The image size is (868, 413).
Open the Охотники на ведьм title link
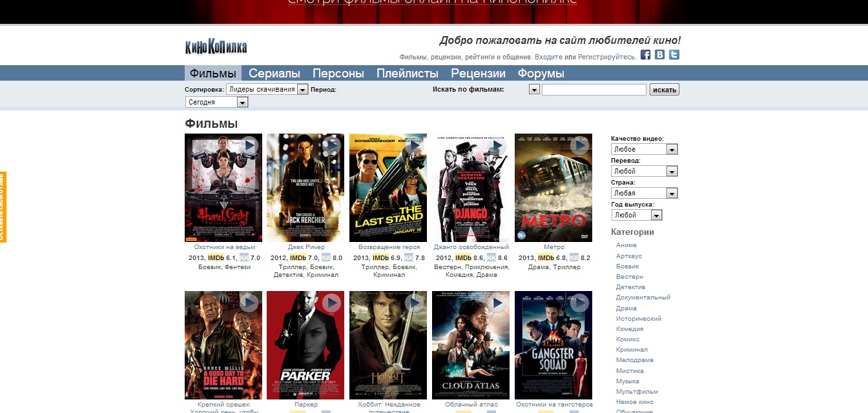tap(224, 247)
